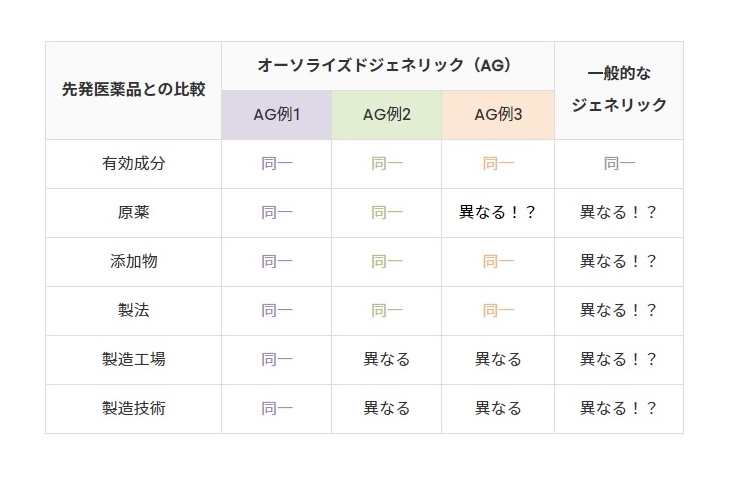Select the 製造技術 row label
745x481 pixels.
133,408
